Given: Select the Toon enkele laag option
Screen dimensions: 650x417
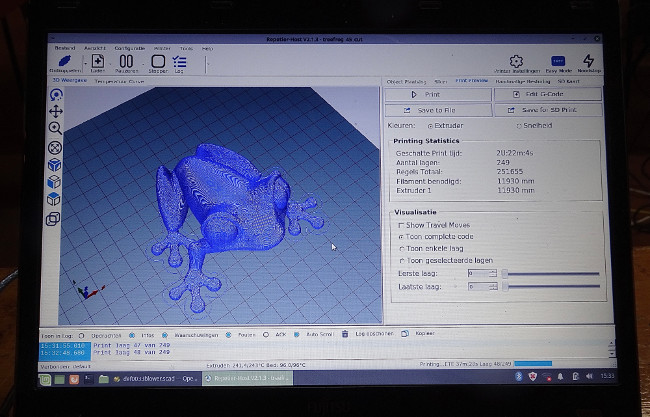Looking at the screenshot, I should (401, 248).
